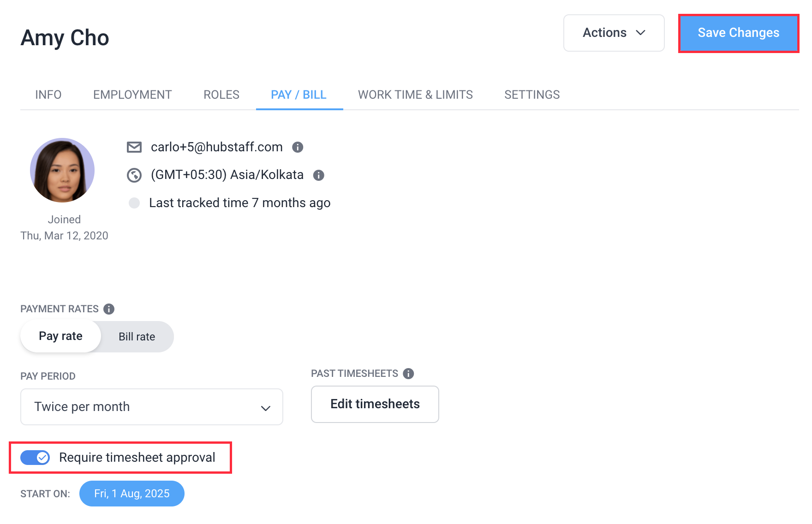Click the globe timezone icon
The height and width of the screenshot is (524, 812).
134,175
